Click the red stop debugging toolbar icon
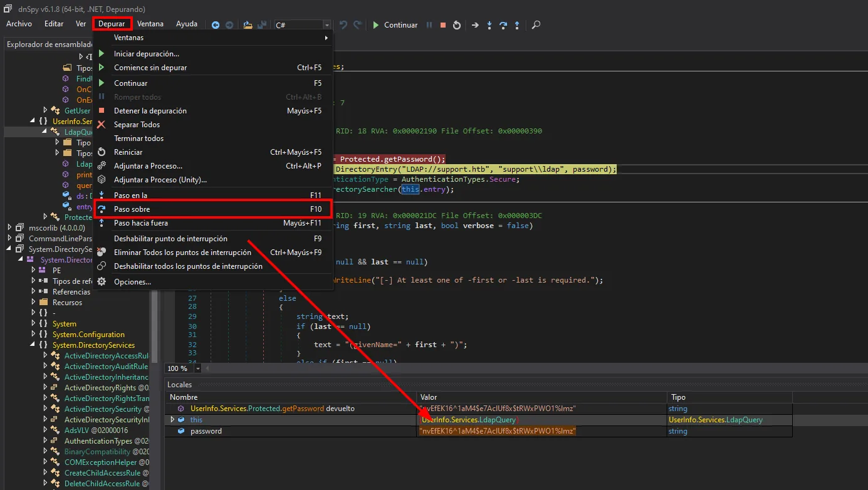The width and height of the screenshot is (868, 490). (x=443, y=25)
